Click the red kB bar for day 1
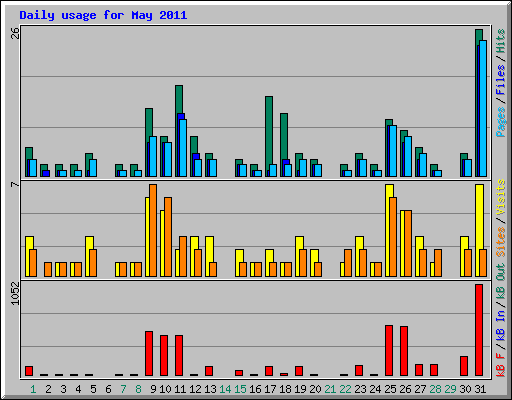 [x=29, y=371]
